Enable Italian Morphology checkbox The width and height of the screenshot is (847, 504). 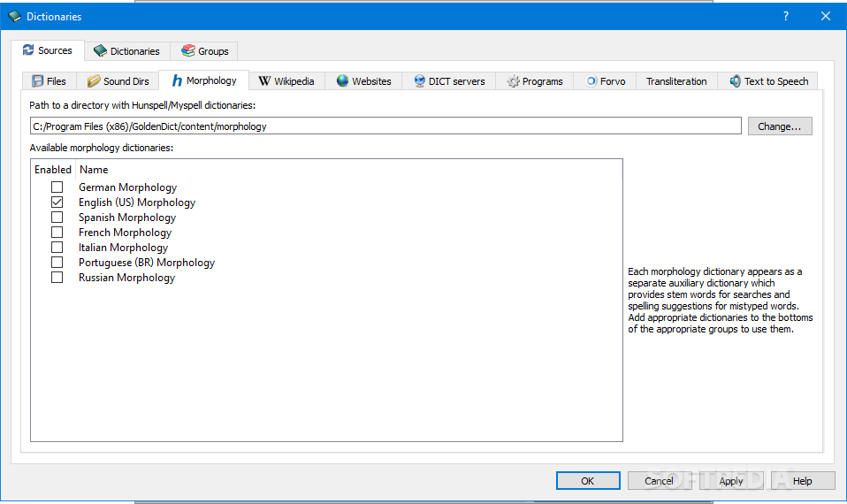point(57,248)
